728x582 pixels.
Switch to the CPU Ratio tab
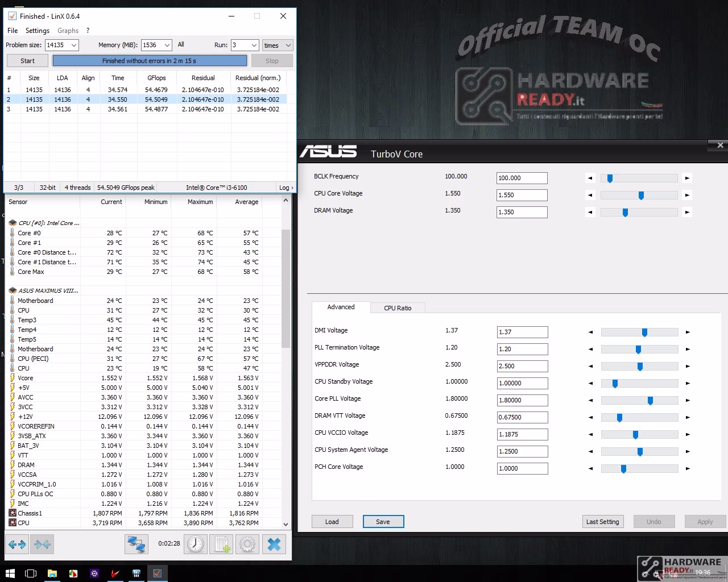coord(398,307)
